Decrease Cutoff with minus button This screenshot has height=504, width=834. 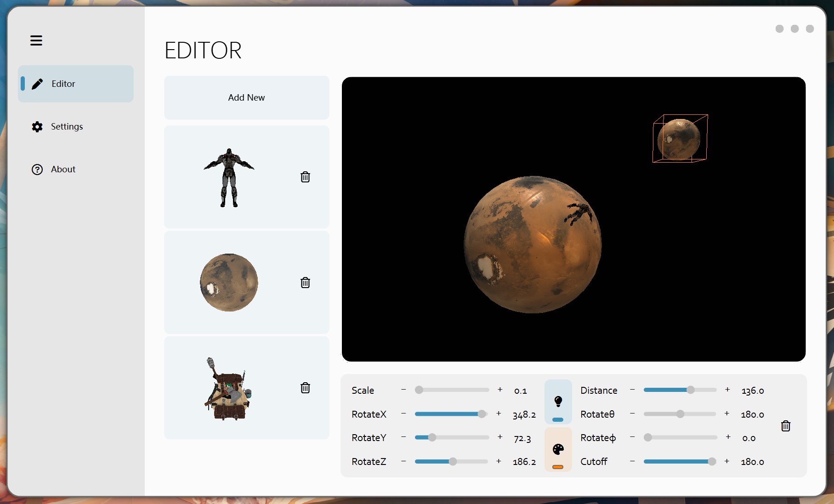pyautogui.click(x=632, y=461)
